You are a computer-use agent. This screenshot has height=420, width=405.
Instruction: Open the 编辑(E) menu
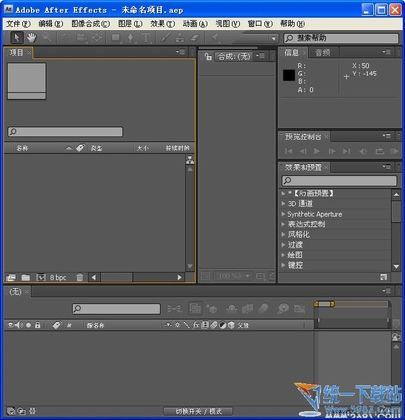click(x=51, y=24)
